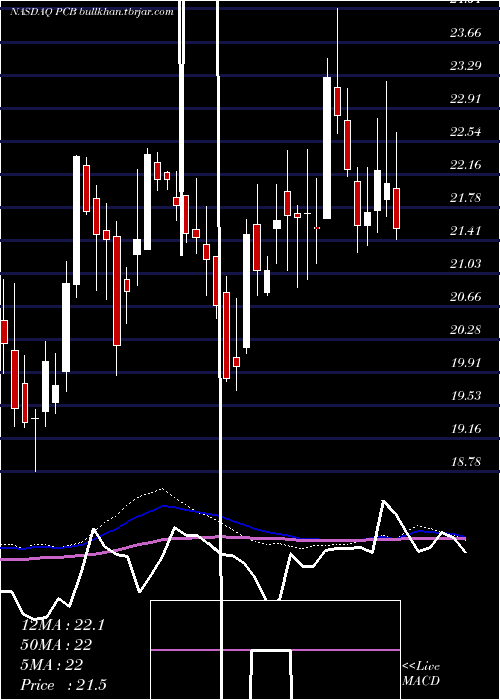Click the 20.66 price axis label
500x700 pixels.
466,297
